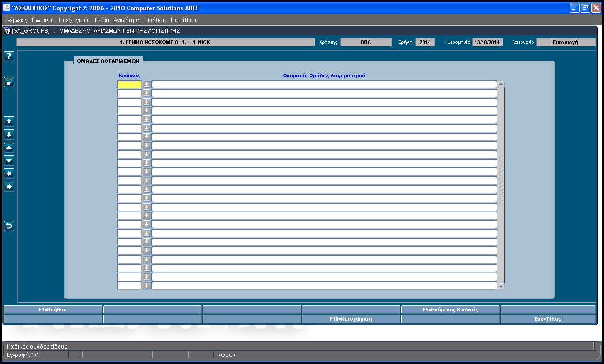Open the code list arrow in the fourth row
The width and height of the screenshot is (604, 364).
pyautogui.click(x=146, y=110)
